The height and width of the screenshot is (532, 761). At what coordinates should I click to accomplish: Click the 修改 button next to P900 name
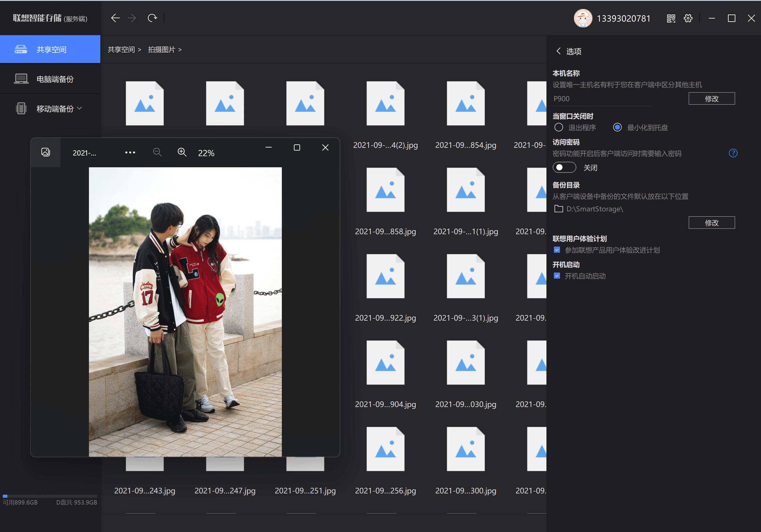pos(712,98)
